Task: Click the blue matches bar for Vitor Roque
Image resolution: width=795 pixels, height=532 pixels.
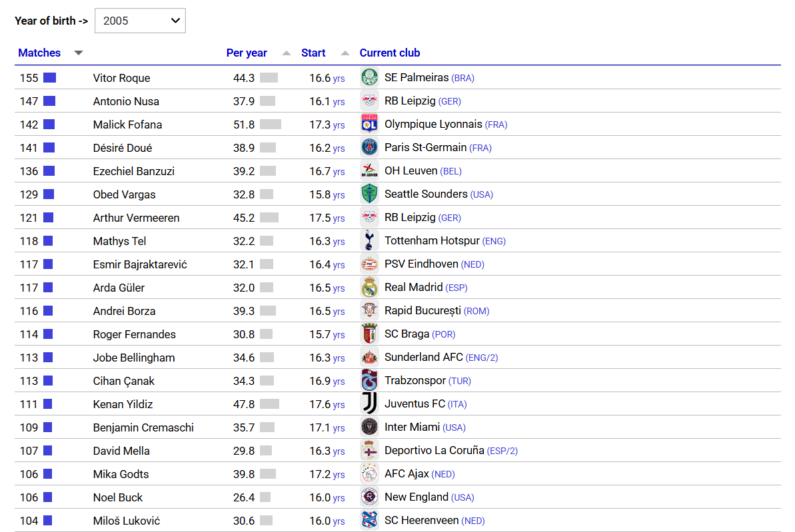Action: pyautogui.click(x=49, y=78)
